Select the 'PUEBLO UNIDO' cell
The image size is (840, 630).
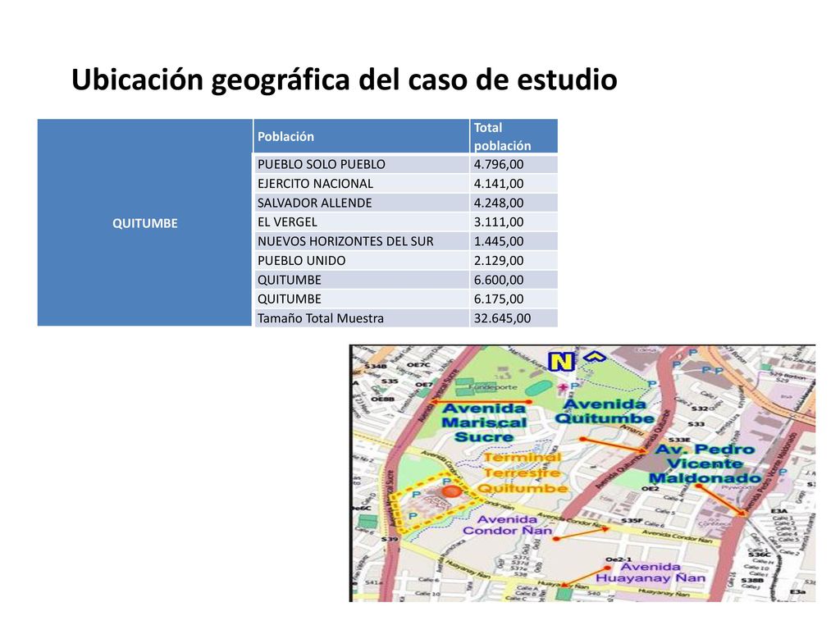point(362,260)
